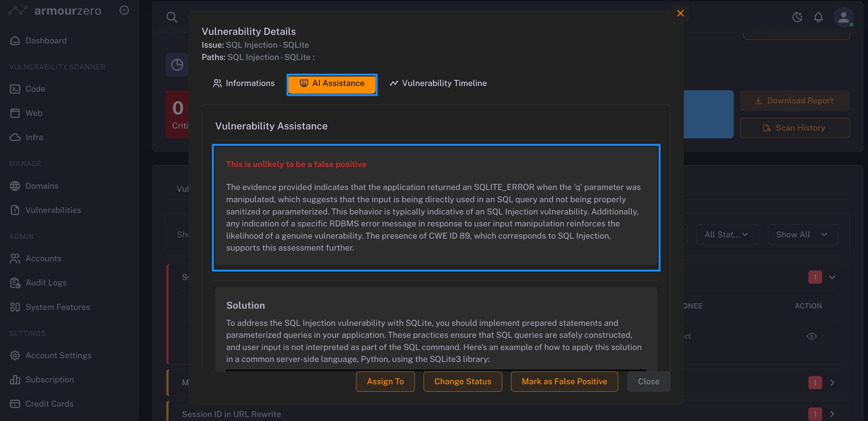This screenshot has width=868, height=421.
Task: Close the dialog with orange X
Action: (680, 13)
